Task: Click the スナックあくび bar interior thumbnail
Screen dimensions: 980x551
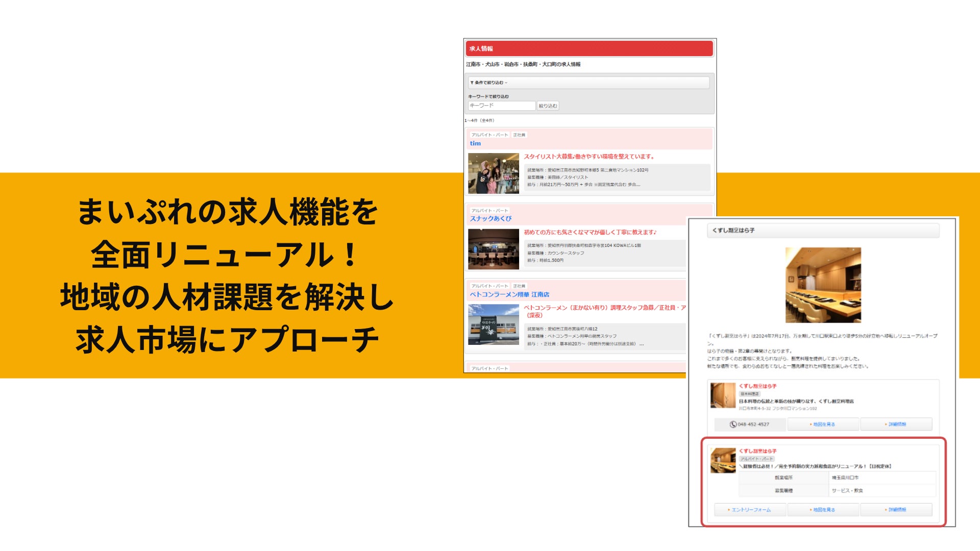Action: pos(493,249)
